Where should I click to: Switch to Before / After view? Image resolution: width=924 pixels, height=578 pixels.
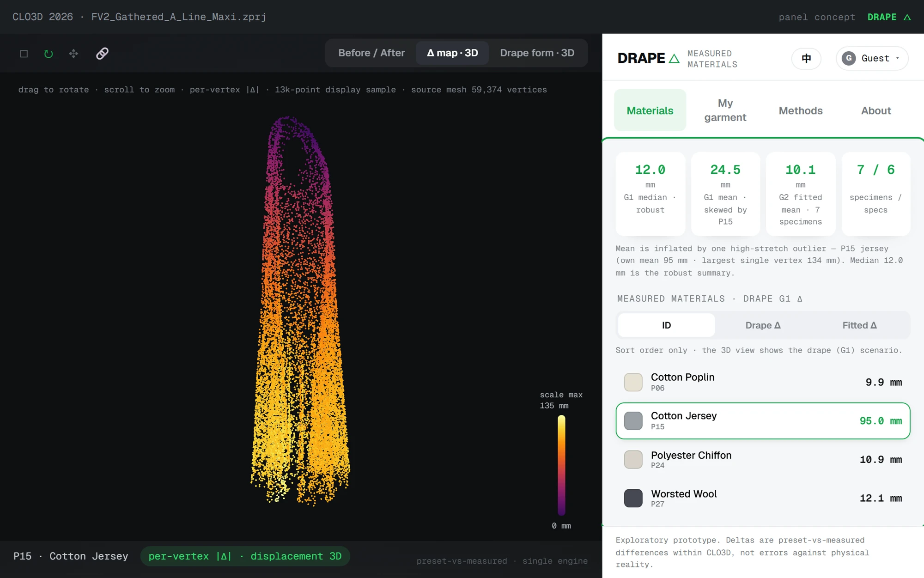(x=371, y=53)
